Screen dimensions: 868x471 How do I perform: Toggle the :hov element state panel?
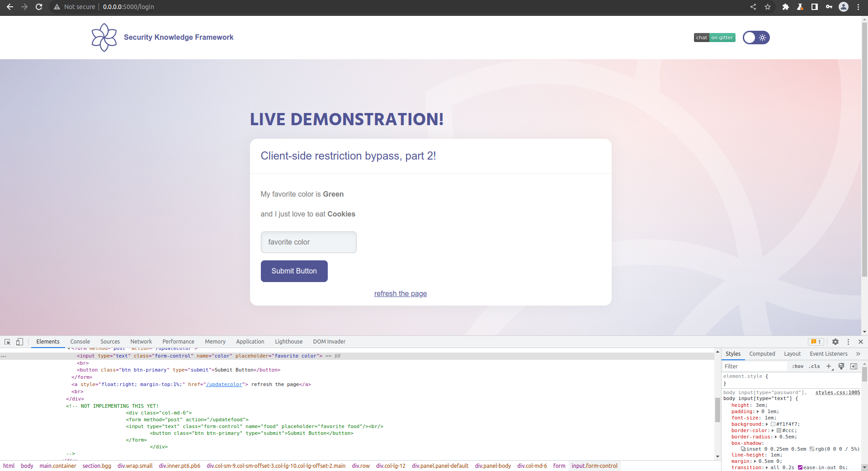(797, 366)
